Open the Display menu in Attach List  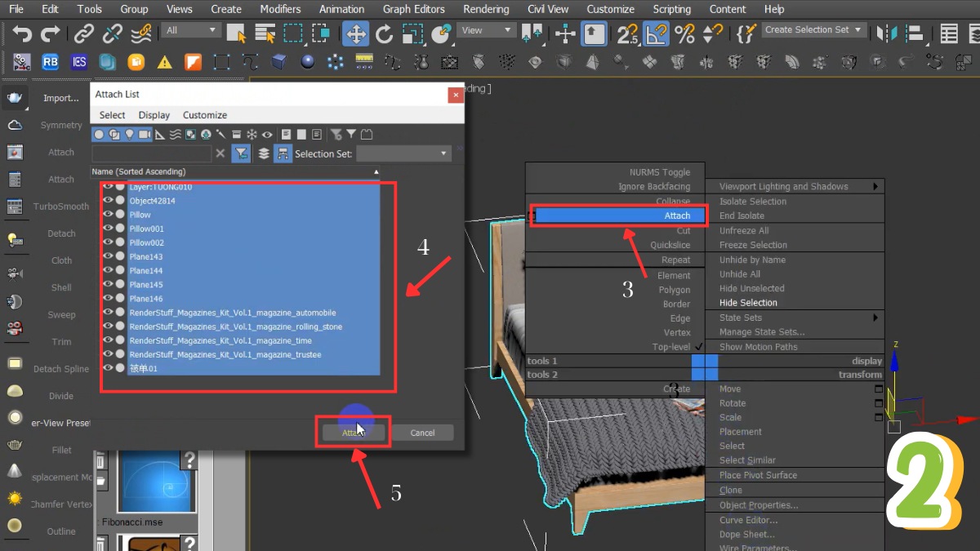click(154, 115)
